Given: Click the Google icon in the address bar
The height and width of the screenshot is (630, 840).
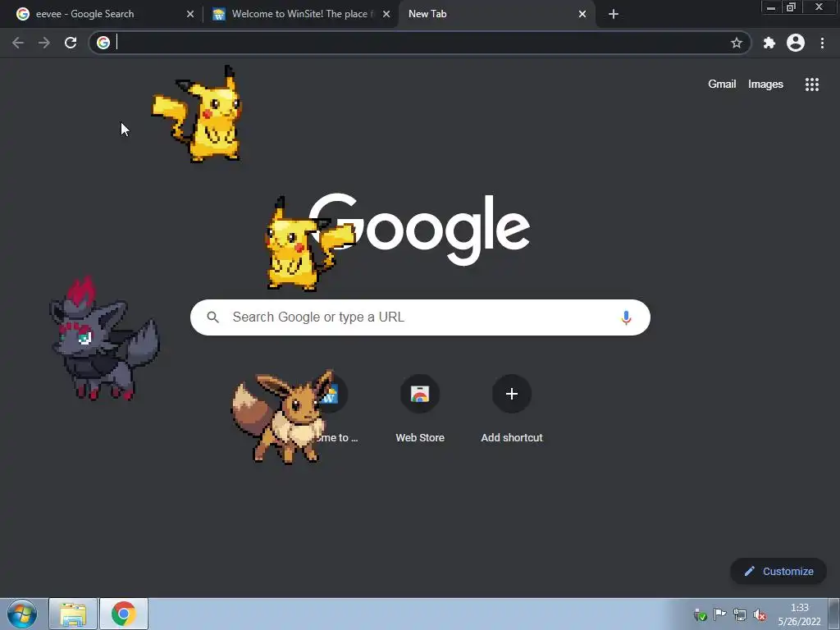Looking at the screenshot, I should (x=103, y=43).
